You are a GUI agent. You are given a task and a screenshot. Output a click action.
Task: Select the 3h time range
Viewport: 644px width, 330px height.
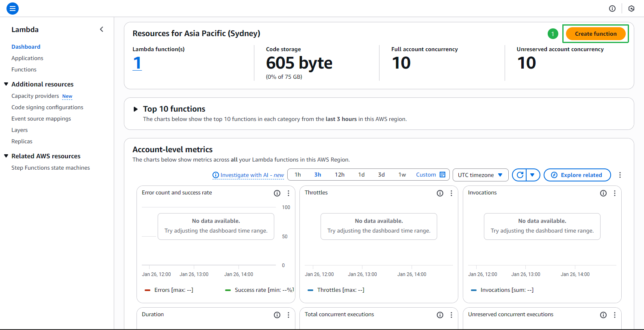click(x=318, y=175)
